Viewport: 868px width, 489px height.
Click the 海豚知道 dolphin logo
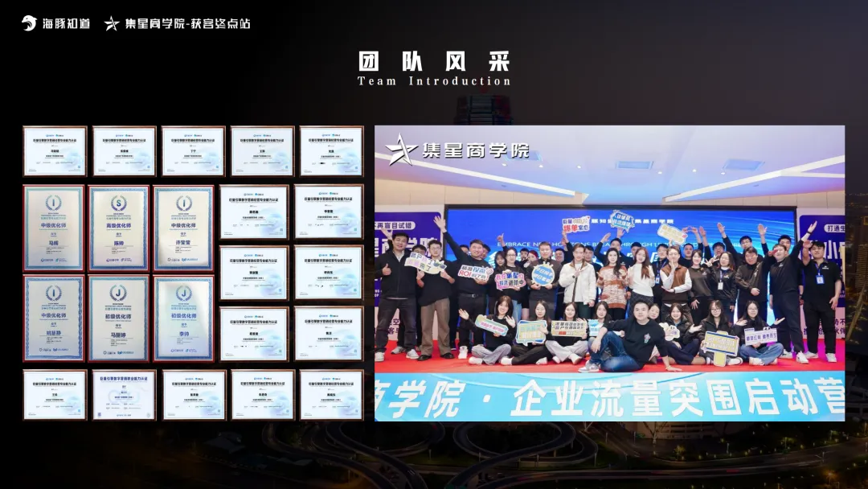27,24
